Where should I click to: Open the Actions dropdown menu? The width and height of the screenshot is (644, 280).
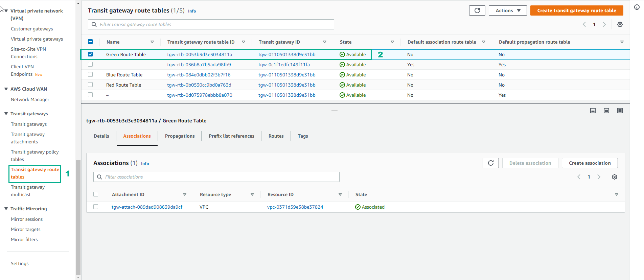pyautogui.click(x=508, y=10)
